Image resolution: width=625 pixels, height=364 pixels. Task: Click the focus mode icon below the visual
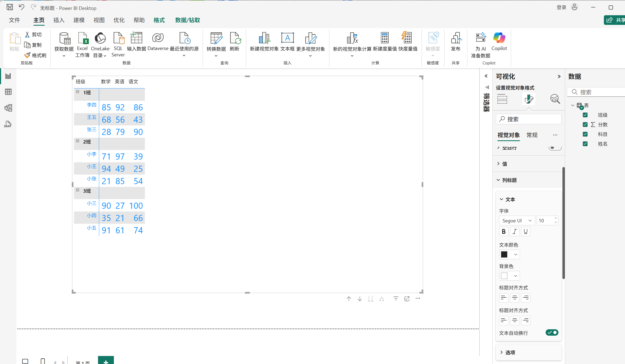click(x=407, y=299)
